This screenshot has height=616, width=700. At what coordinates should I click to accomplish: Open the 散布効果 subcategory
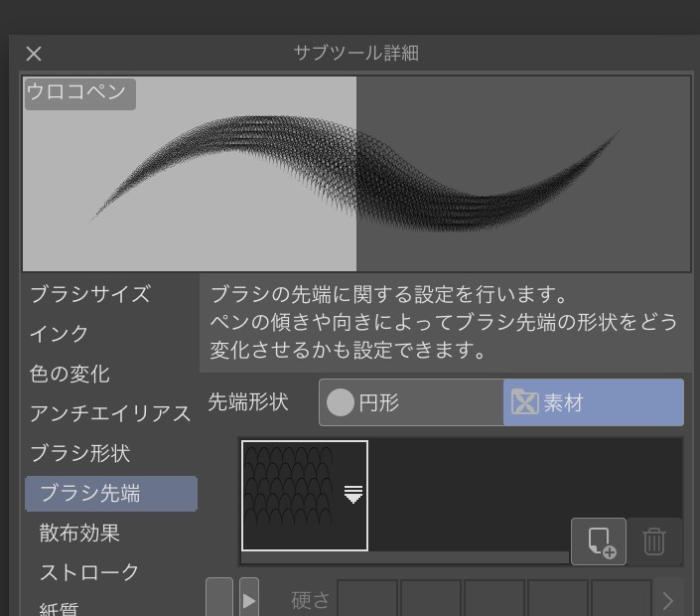click(79, 534)
